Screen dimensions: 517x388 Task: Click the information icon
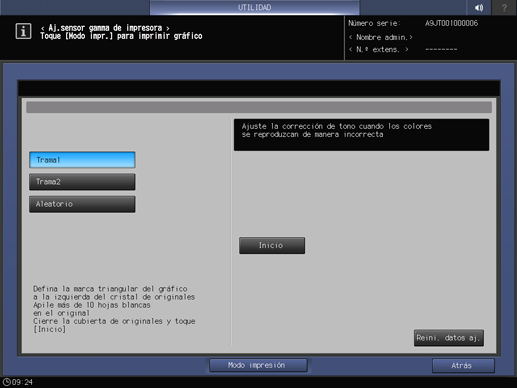click(x=23, y=31)
